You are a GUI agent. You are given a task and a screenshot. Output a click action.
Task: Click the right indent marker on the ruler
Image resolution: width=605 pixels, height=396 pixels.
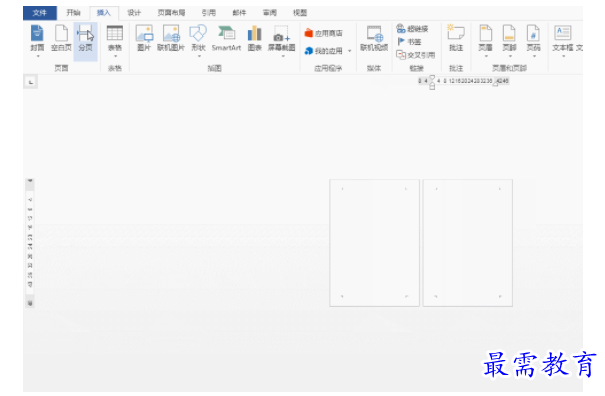click(x=495, y=84)
